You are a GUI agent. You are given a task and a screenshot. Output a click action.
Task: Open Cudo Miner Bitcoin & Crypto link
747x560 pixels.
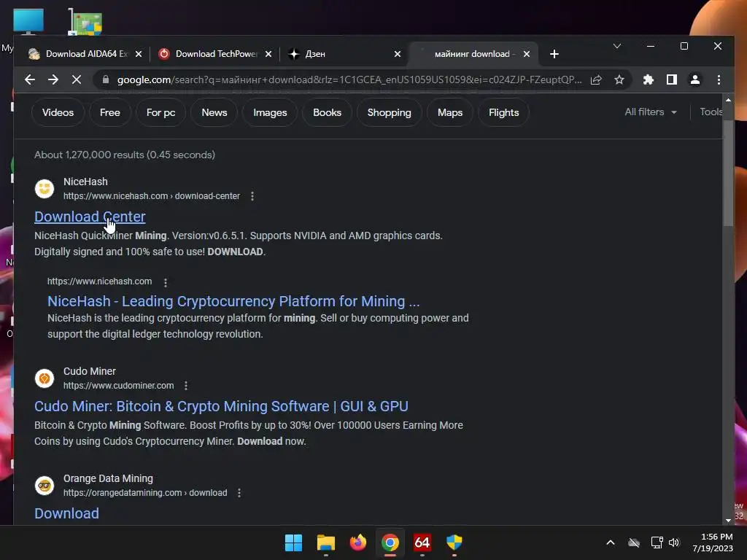pyautogui.click(x=221, y=406)
